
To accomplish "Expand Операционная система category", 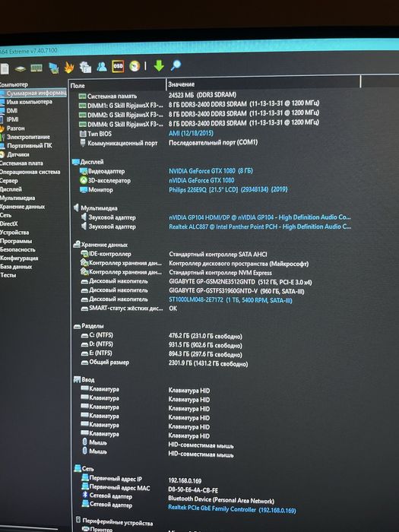I will (30, 172).
